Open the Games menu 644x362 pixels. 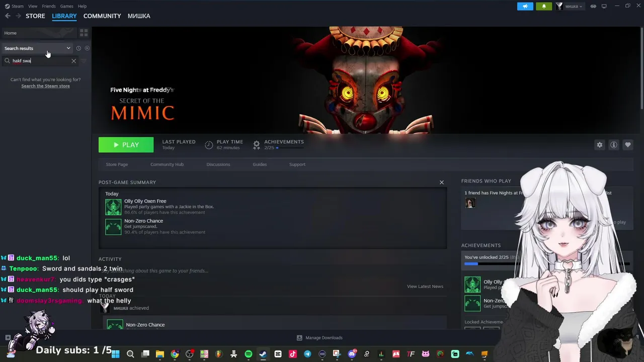pos(66,6)
